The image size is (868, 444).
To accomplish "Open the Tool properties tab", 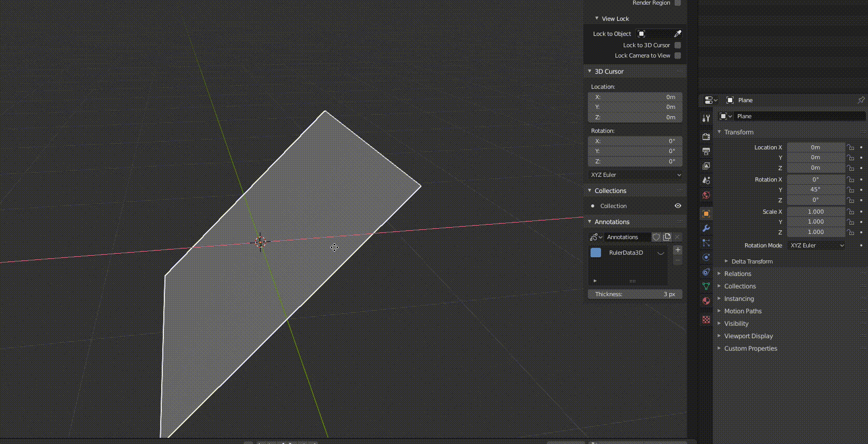I will [706, 118].
